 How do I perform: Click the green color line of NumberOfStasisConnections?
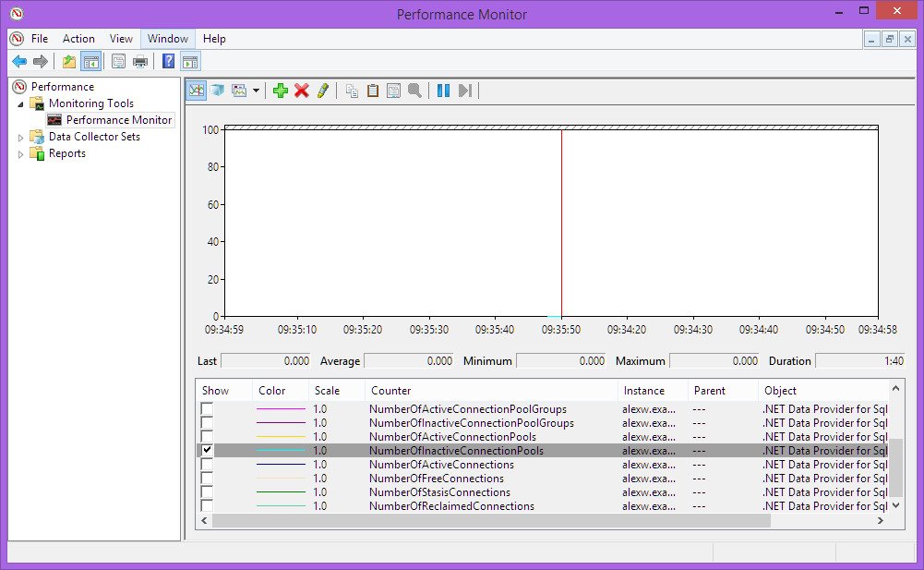coord(282,492)
